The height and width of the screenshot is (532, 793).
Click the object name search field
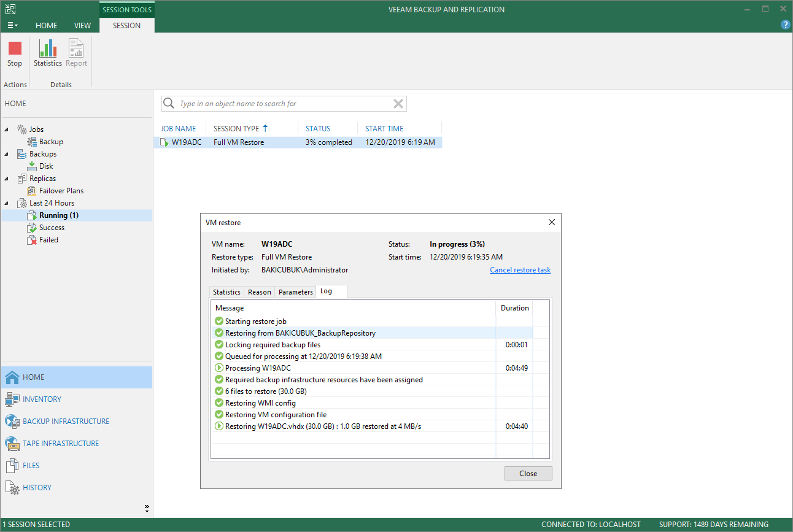[x=284, y=104]
